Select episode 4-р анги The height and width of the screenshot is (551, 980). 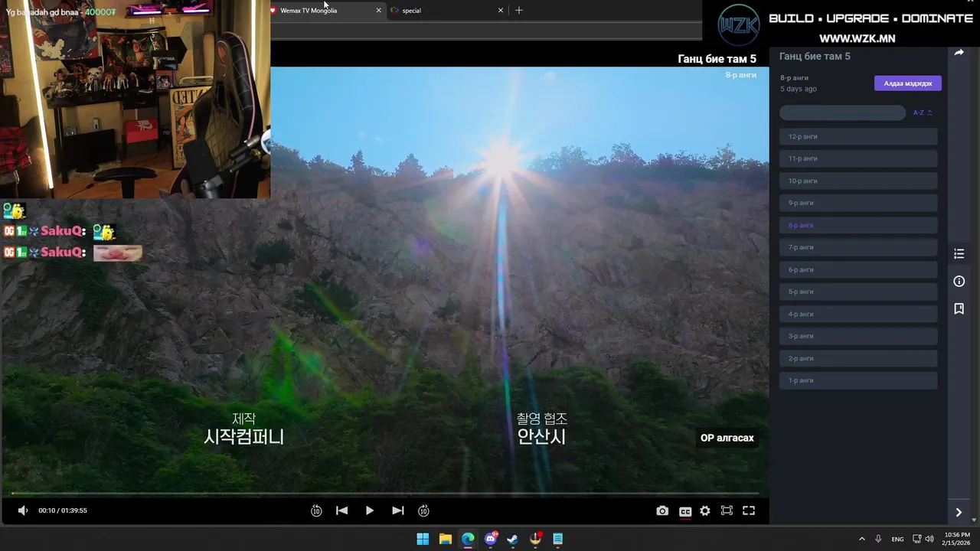coord(858,315)
